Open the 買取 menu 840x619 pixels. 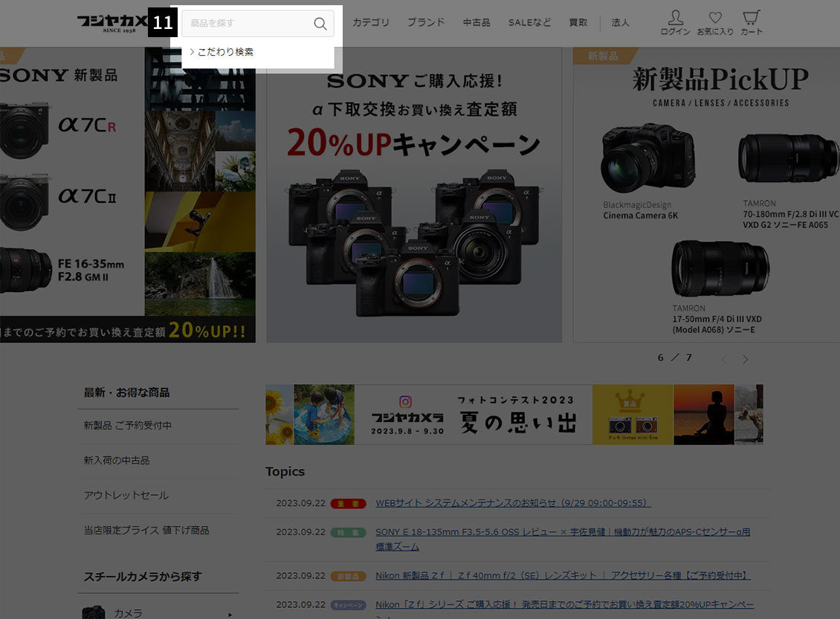click(578, 22)
